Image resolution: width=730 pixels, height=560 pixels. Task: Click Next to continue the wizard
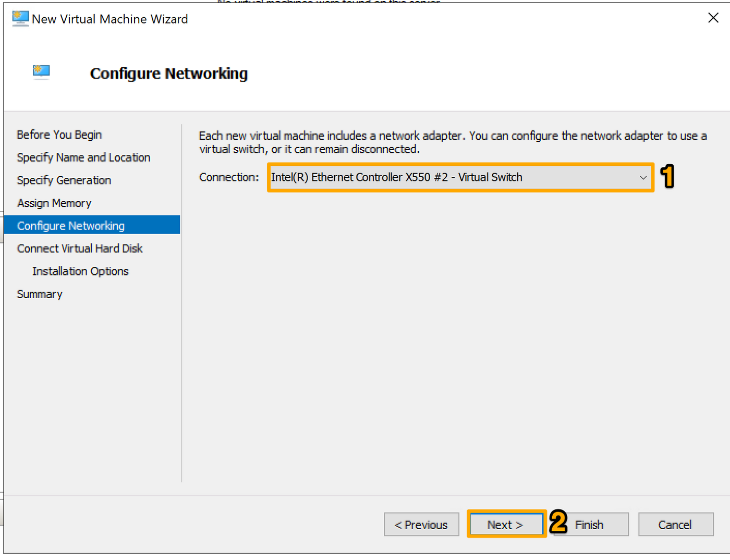505,525
